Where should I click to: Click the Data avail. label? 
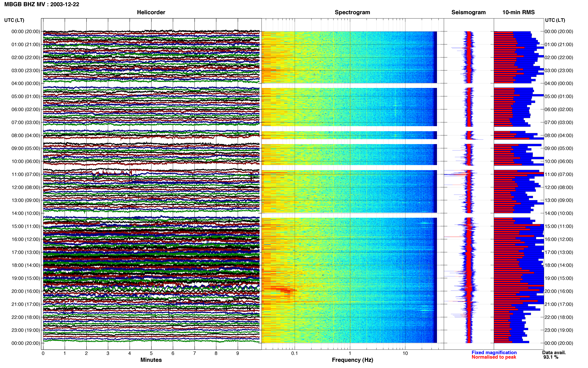point(554,352)
